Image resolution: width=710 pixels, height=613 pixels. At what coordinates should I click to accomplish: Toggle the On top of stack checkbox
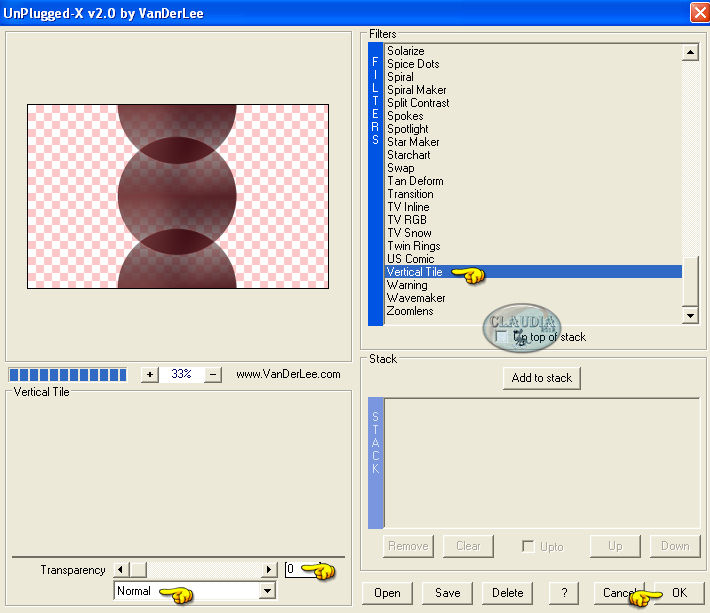tap(501, 336)
